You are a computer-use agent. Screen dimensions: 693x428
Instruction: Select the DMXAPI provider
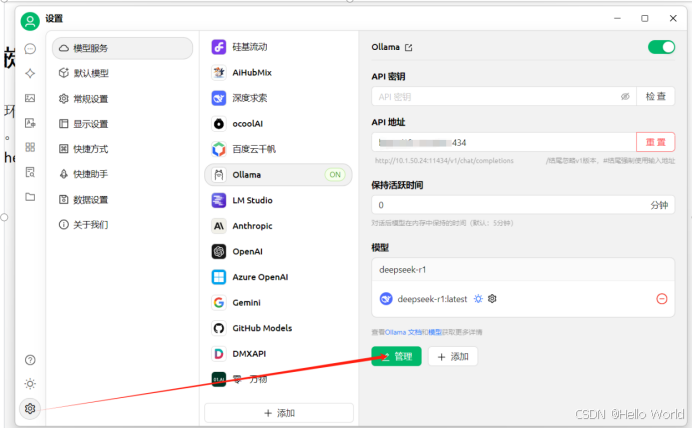click(x=278, y=354)
